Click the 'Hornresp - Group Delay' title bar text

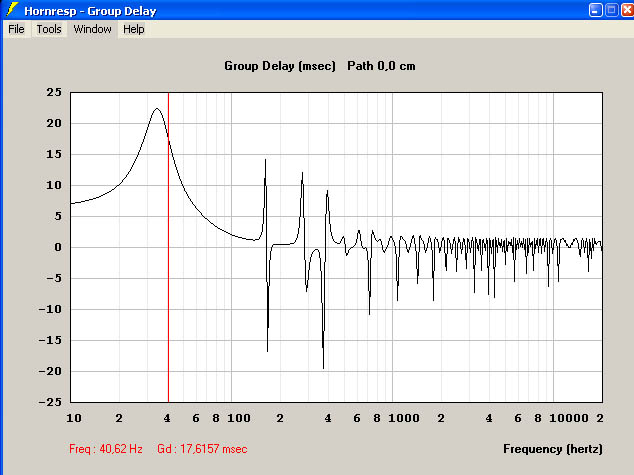(90, 11)
